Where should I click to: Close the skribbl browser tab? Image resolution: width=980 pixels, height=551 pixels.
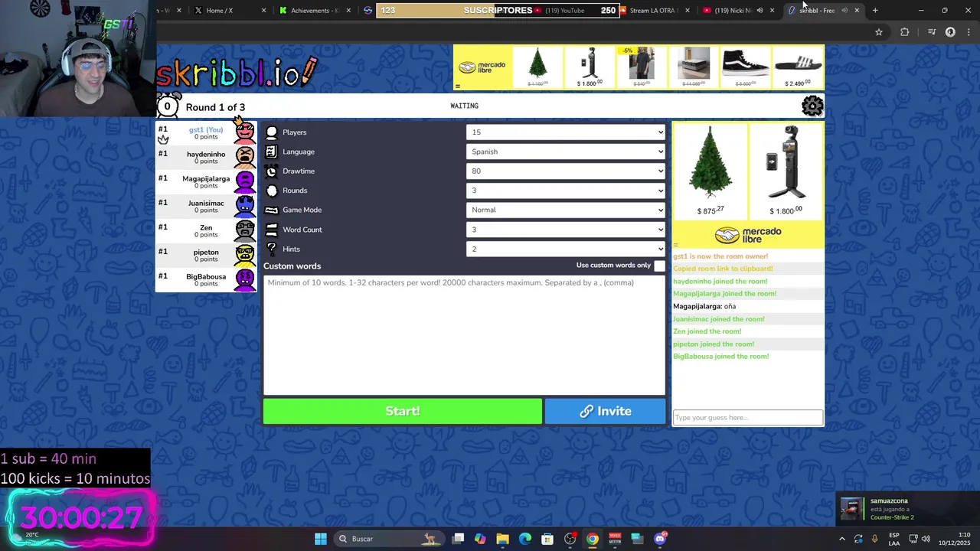[x=857, y=11]
